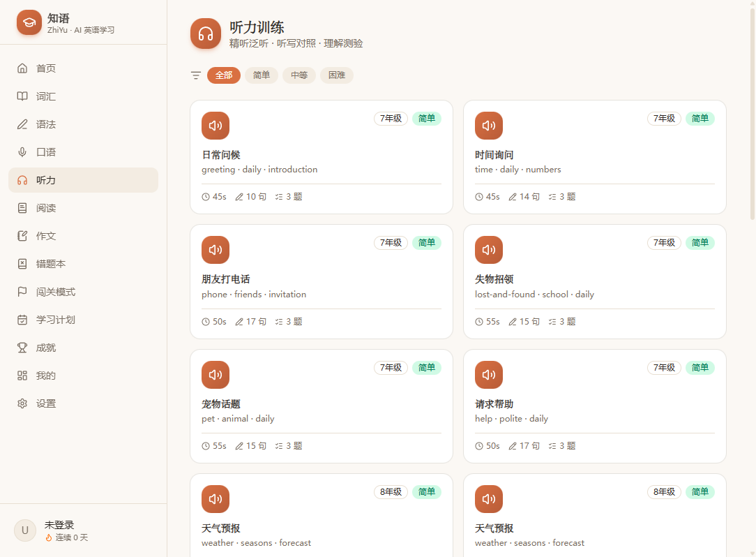Click the 简单 badge on 时间询问
Screen dimensions: 756x557
(700, 118)
